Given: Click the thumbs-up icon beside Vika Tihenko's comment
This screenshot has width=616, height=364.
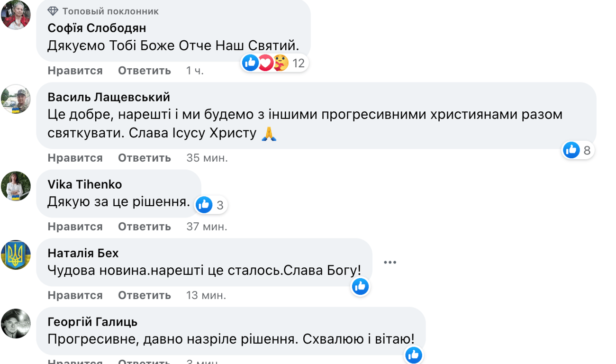Looking at the screenshot, I should point(204,205).
